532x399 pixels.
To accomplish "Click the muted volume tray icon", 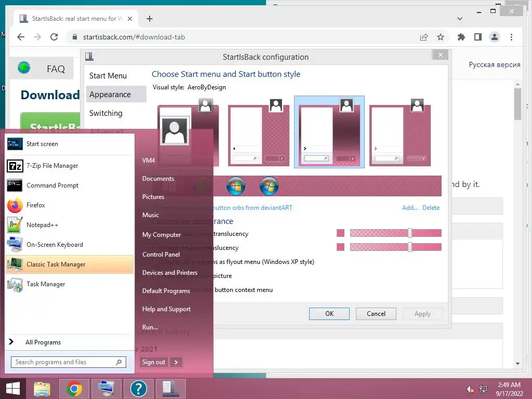I will (470, 389).
